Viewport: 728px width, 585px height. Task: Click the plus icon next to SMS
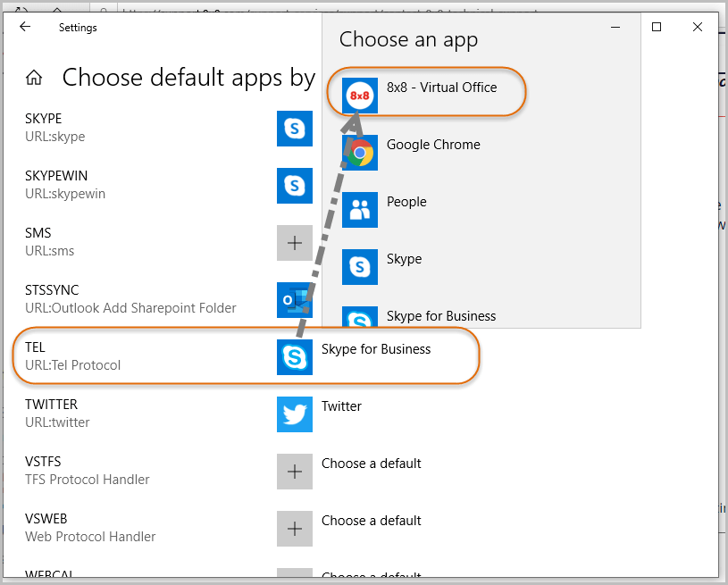point(294,243)
